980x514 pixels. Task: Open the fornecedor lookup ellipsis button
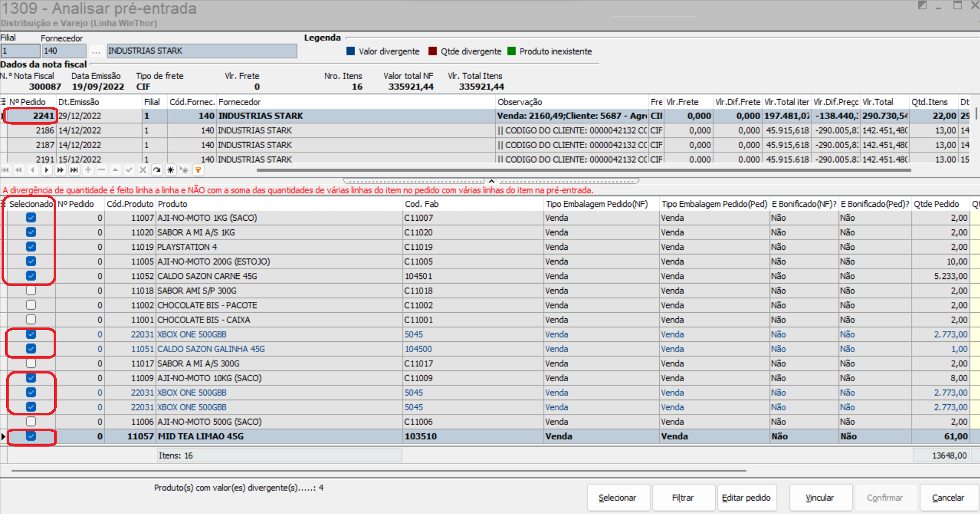(x=96, y=51)
